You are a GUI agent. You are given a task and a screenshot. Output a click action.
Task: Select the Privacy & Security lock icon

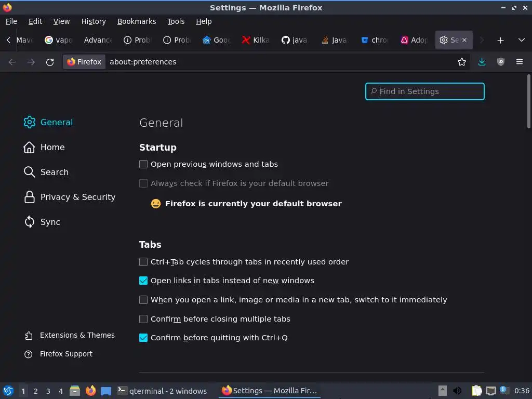click(x=30, y=197)
